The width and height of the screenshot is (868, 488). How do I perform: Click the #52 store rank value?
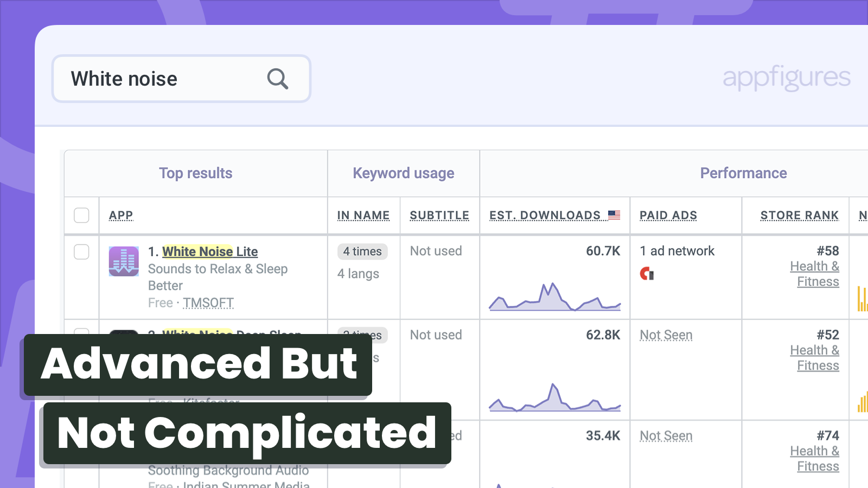pyautogui.click(x=828, y=335)
